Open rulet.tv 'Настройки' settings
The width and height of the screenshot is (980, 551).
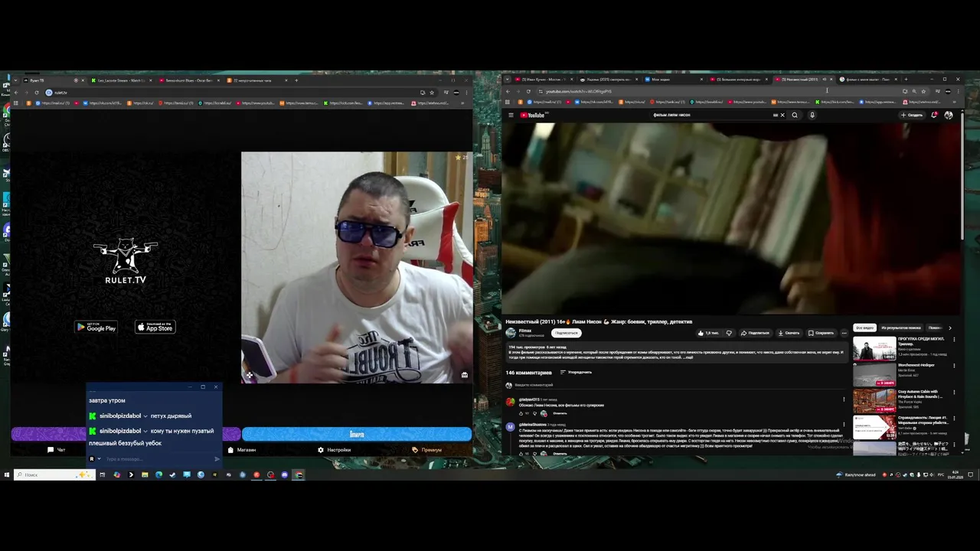pyautogui.click(x=335, y=450)
